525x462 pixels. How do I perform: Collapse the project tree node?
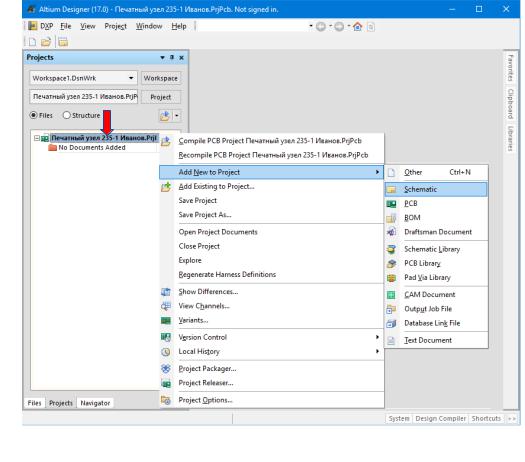pyautogui.click(x=37, y=138)
